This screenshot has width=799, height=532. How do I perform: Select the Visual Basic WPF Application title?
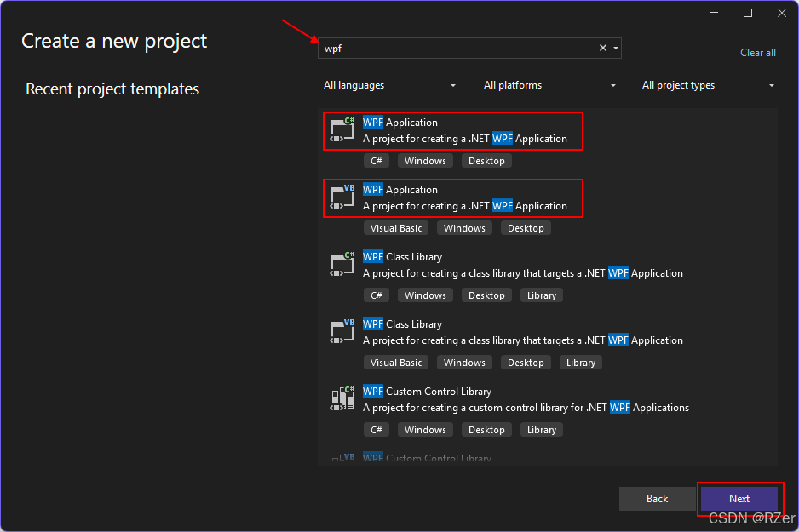[x=400, y=189]
